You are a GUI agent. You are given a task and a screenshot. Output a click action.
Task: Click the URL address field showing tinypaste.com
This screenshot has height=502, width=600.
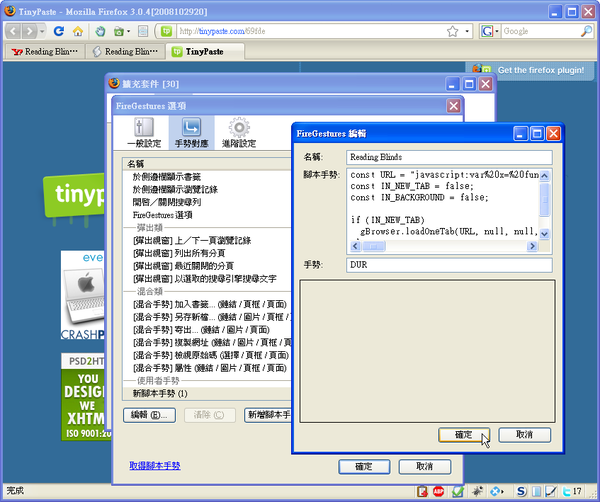point(310,31)
